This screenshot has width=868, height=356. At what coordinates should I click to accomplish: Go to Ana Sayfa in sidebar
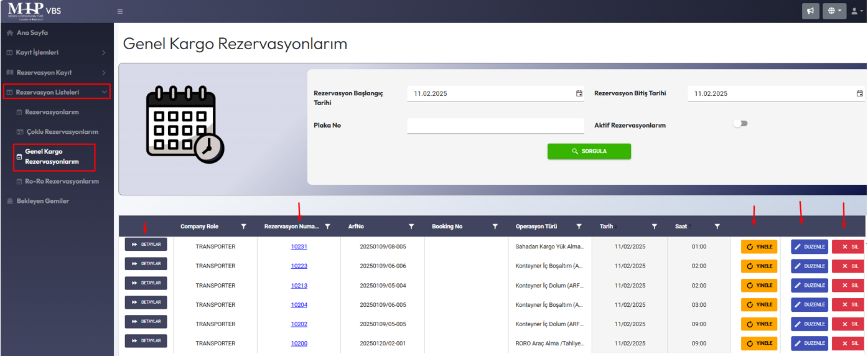[x=32, y=33]
